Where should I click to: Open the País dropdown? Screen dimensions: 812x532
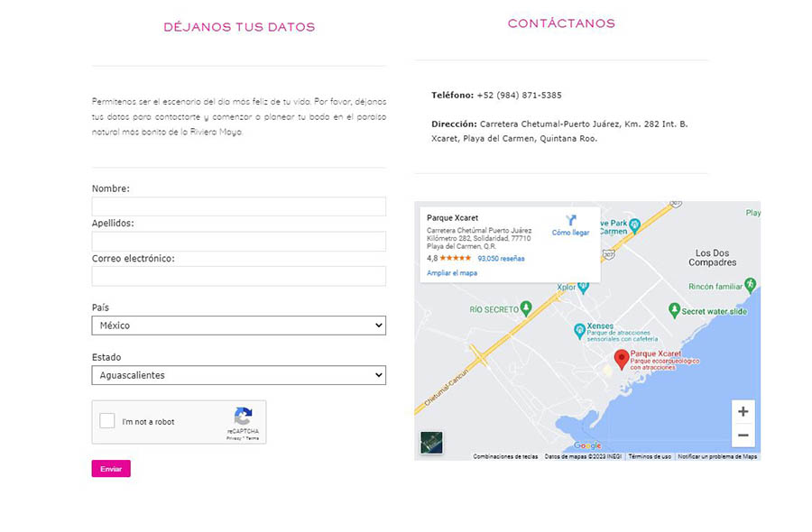click(x=238, y=326)
